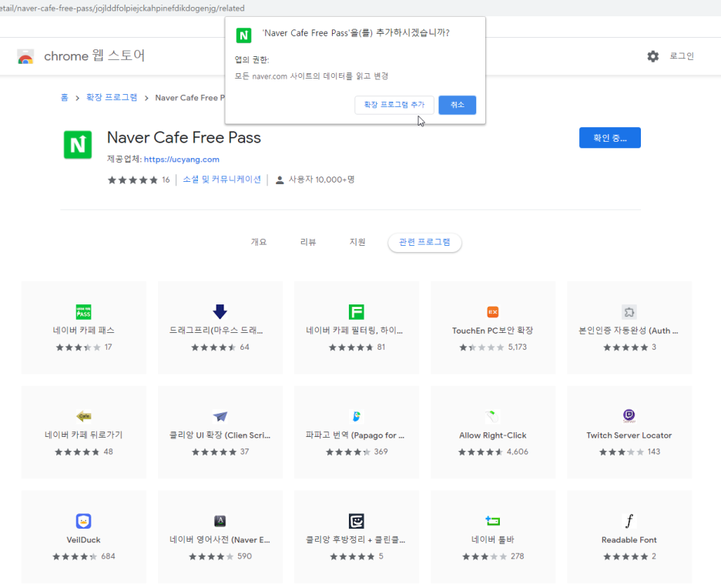
Task: Click the chrome 웹 스토어 title text
Action: [94, 55]
